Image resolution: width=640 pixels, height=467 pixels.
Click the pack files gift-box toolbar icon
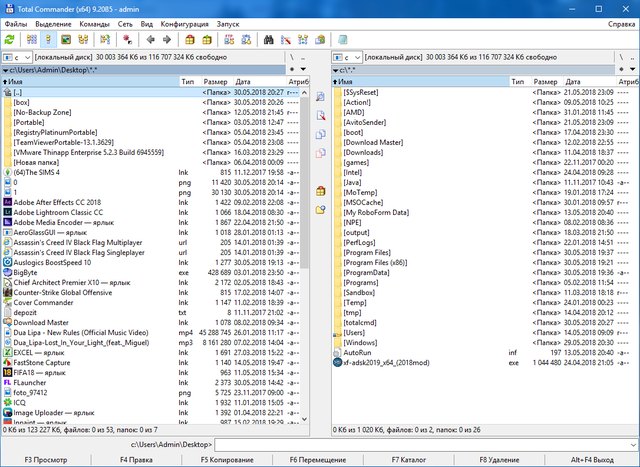coord(190,39)
